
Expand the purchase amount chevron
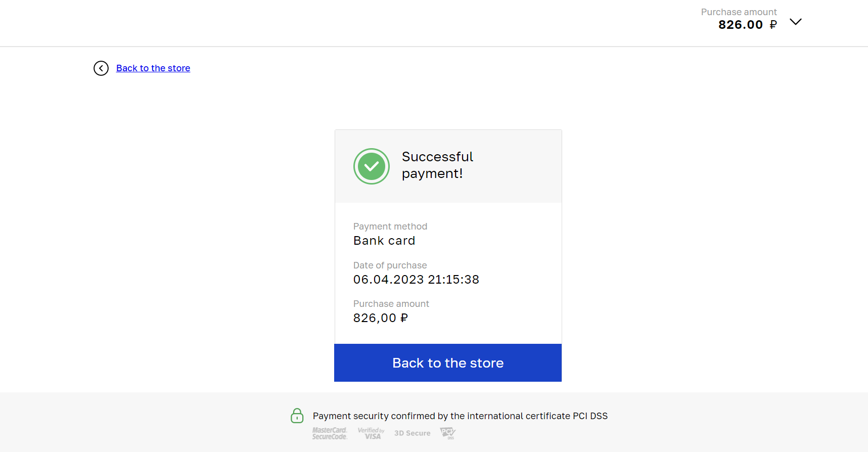click(796, 22)
